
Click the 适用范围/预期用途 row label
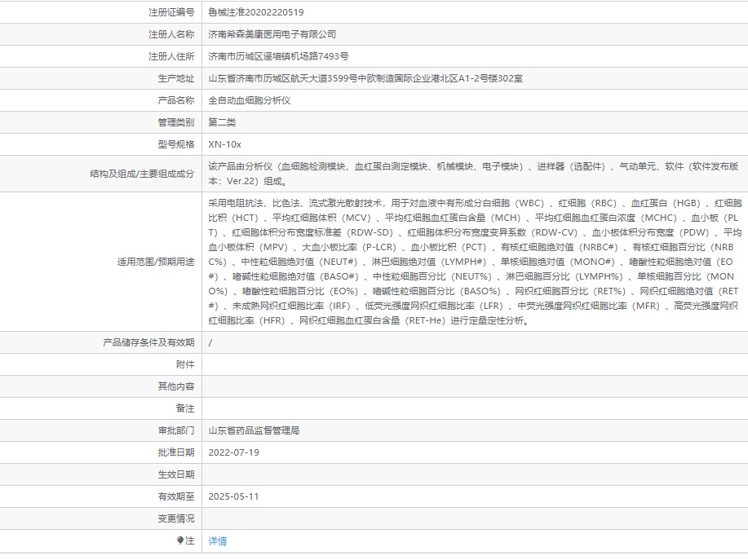[x=156, y=262]
